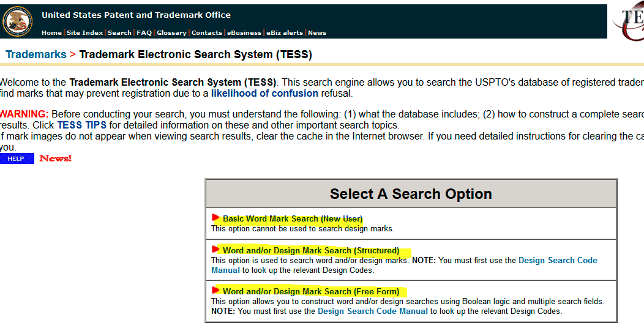Follow the likelihood of confusion link
This screenshot has width=644, height=328.
pyautogui.click(x=264, y=93)
